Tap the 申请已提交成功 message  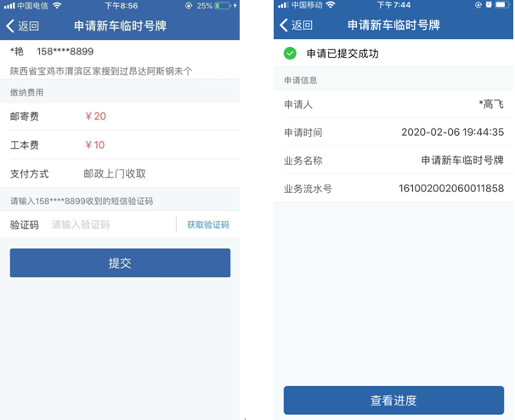(342, 54)
